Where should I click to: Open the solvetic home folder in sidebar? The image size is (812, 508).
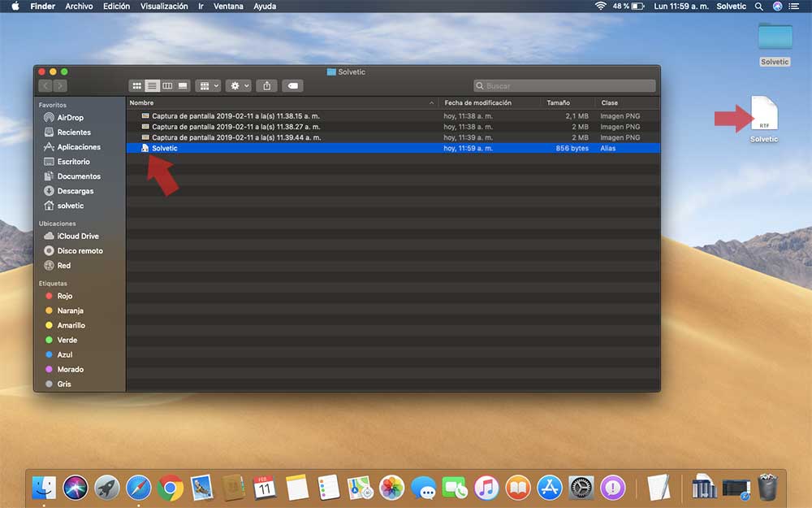click(x=63, y=206)
